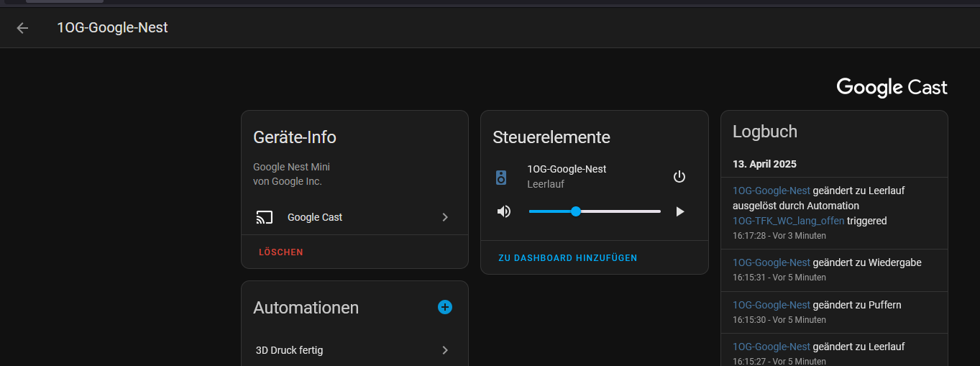
Task: Open the 1OG-TFK_WC_lang_offen automation link
Action: pyautogui.click(x=789, y=221)
